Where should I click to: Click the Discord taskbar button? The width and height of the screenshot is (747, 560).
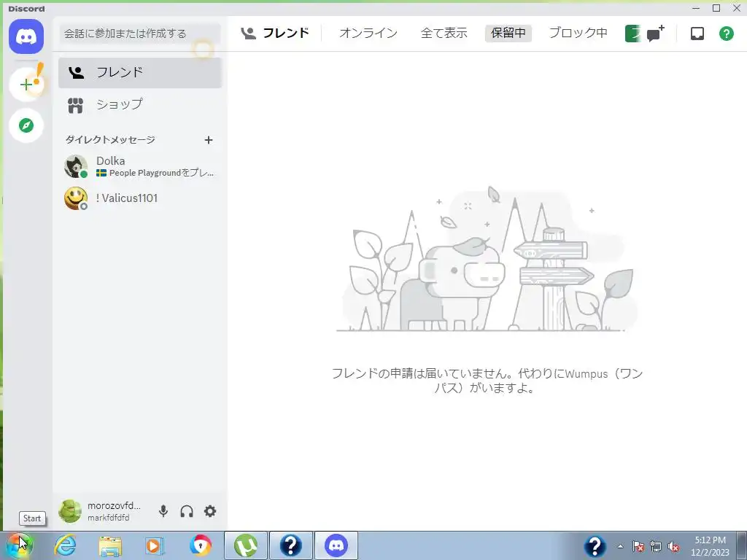tap(336, 545)
